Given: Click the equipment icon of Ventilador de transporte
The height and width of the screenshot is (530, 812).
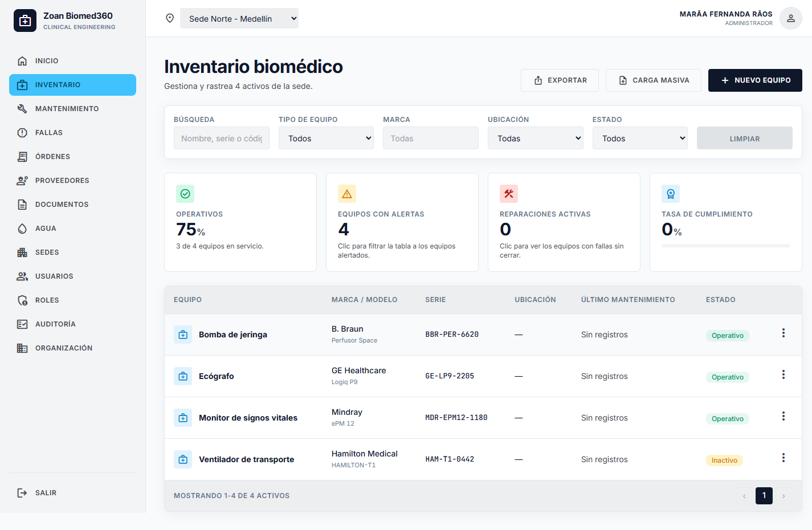Looking at the screenshot, I should coord(183,459).
